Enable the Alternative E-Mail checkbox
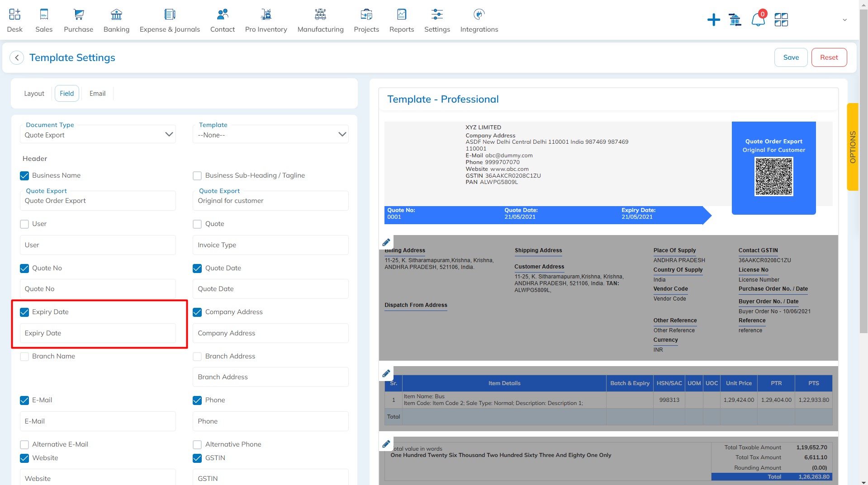Image resolution: width=868 pixels, height=485 pixels. pyautogui.click(x=24, y=445)
